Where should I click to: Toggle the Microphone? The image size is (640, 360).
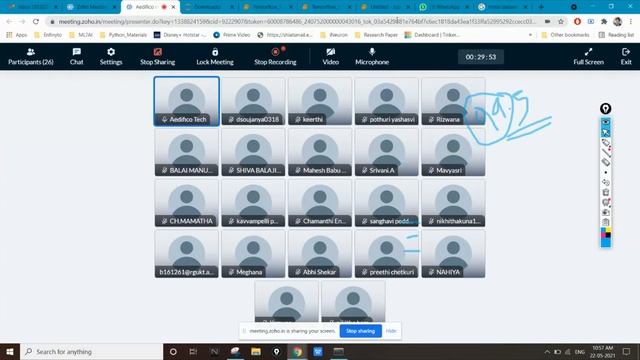click(372, 56)
